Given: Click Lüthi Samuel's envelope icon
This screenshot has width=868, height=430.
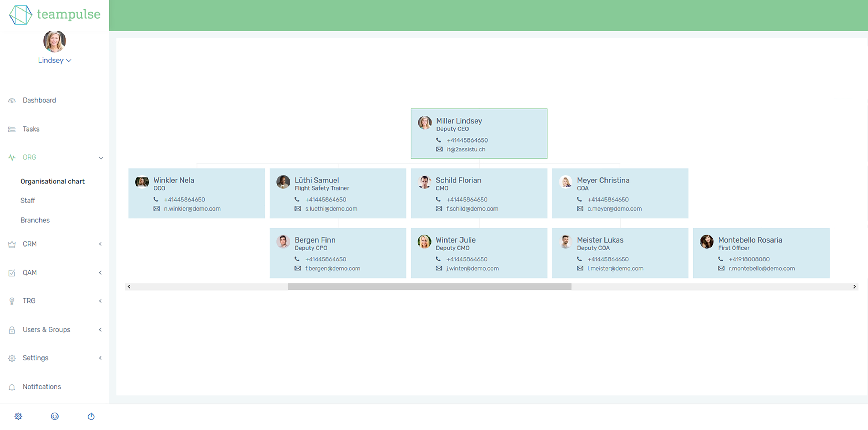Looking at the screenshot, I should pyautogui.click(x=298, y=209).
